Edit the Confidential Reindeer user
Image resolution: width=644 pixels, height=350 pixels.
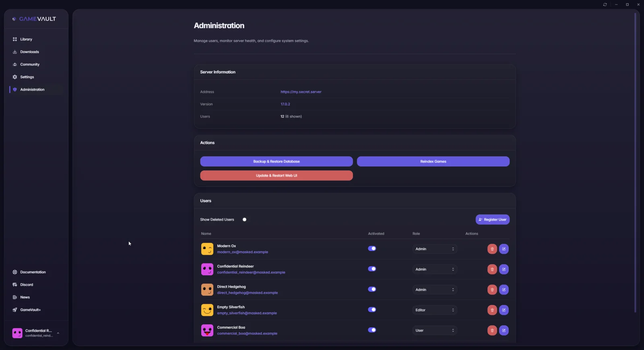point(504,269)
